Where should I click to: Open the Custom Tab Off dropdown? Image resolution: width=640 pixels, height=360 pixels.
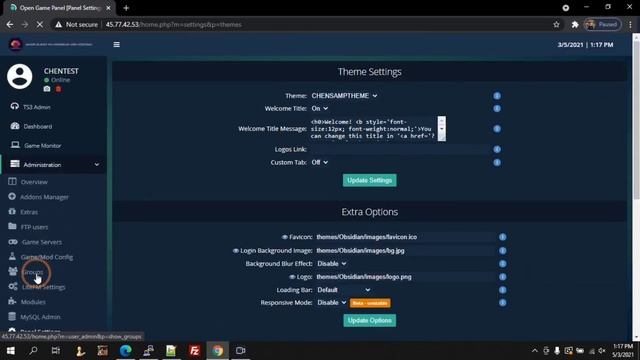point(320,162)
